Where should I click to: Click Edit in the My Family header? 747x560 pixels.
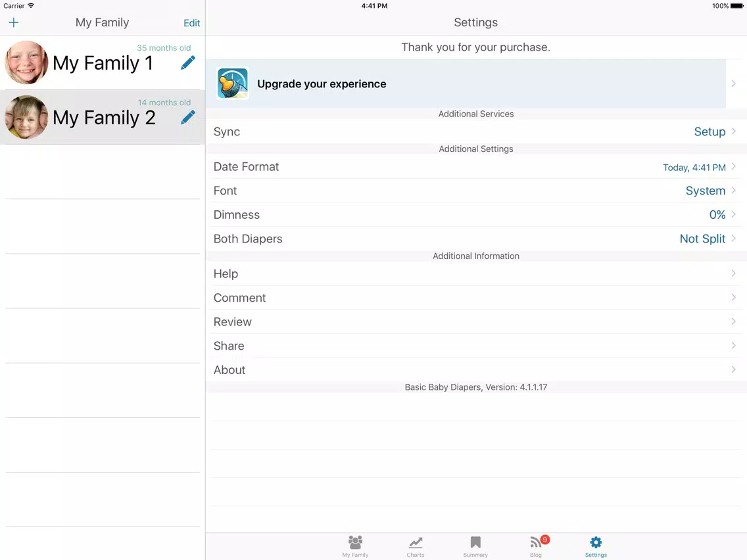click(x=191, y=23)
